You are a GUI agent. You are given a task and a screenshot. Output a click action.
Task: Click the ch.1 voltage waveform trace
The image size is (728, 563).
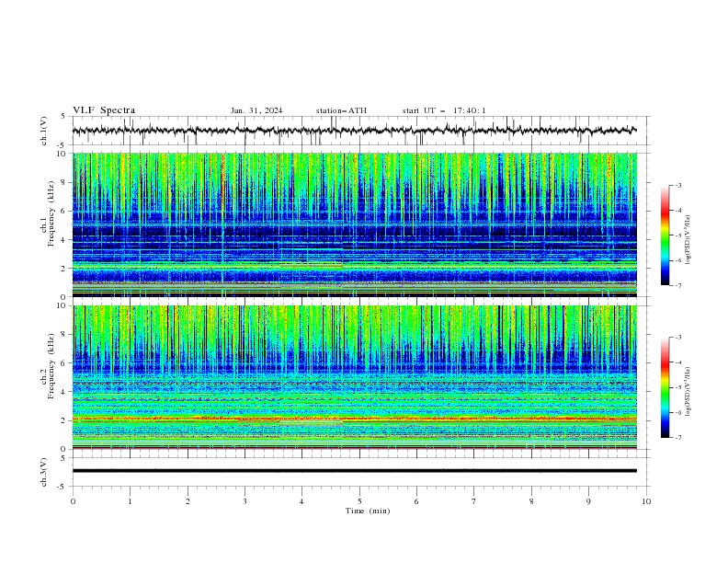point(354,131)
